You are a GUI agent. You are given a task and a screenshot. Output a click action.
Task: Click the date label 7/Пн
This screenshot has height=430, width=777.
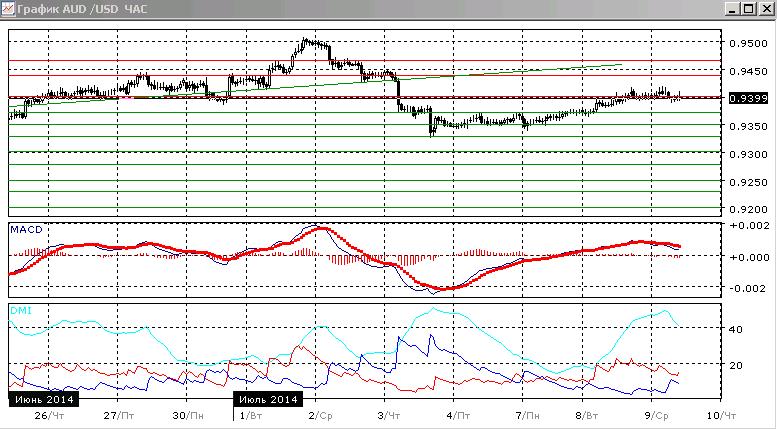[527, 415]
